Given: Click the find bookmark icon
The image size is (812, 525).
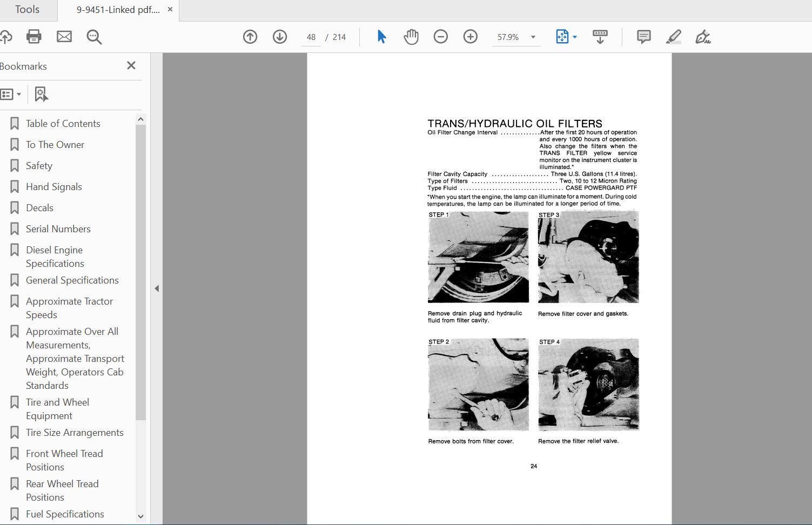Looking at the screenshot, I should 41,94.
